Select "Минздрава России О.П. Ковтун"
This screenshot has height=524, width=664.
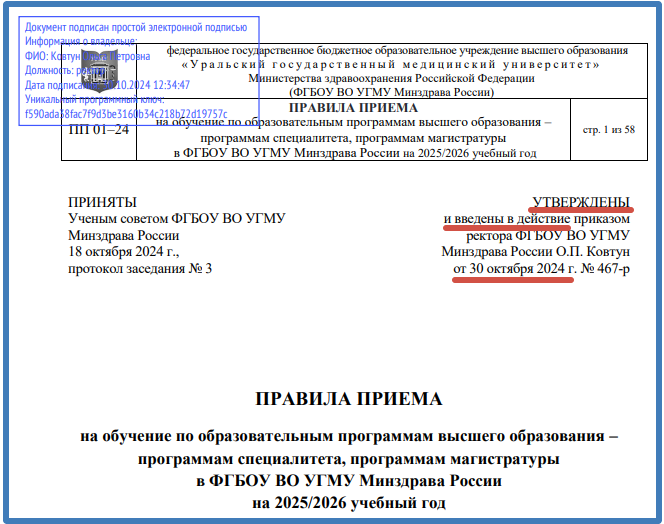pos(536,252)
